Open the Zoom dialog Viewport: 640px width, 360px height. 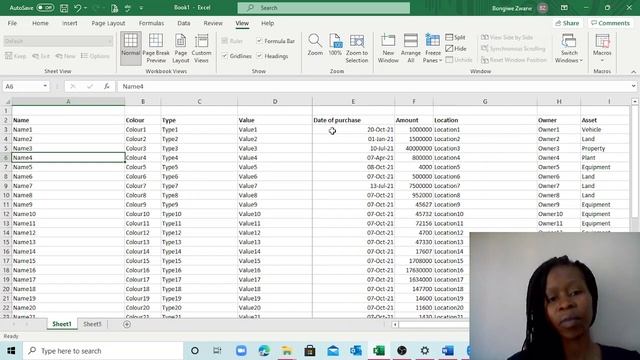click(315, 45)
